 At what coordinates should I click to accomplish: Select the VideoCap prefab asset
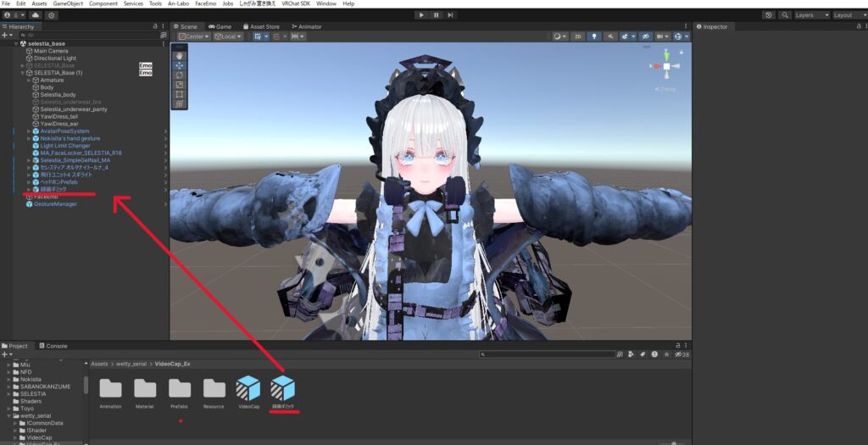[x=248, y=388]
